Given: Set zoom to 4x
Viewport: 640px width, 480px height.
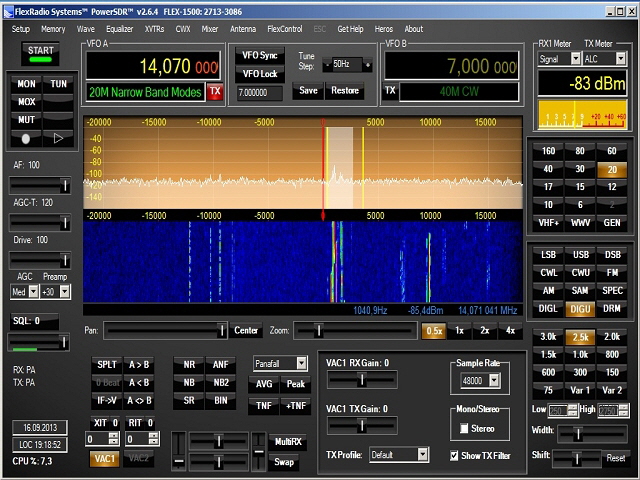Looking at the screenshot, I should pyautogui.click(x=510, y=331).
